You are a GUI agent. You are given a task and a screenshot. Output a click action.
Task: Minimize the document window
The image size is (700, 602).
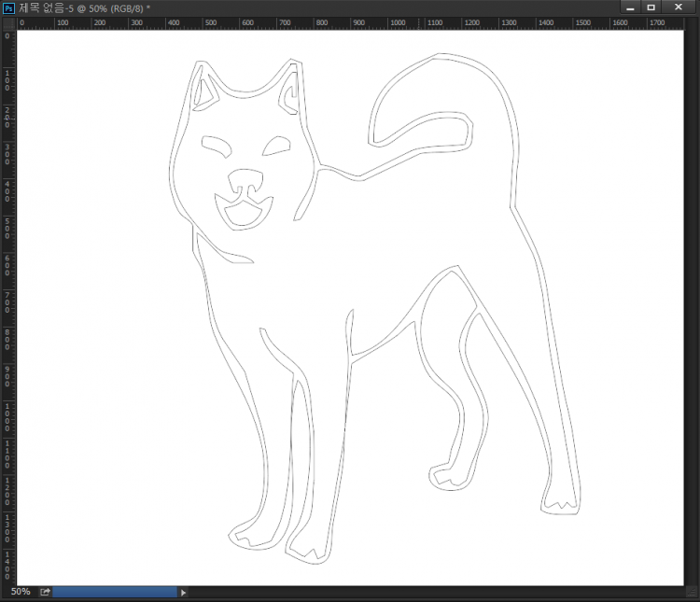[630, 7]
